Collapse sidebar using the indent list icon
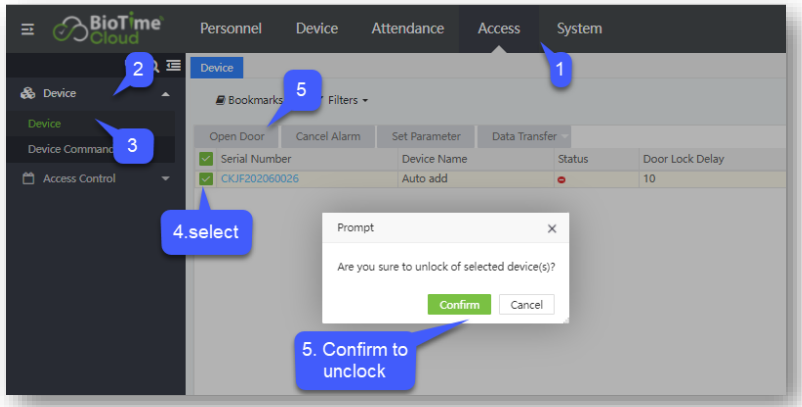Screen dimensions: 802x407 pyautogui.click(x=174, y=66)
